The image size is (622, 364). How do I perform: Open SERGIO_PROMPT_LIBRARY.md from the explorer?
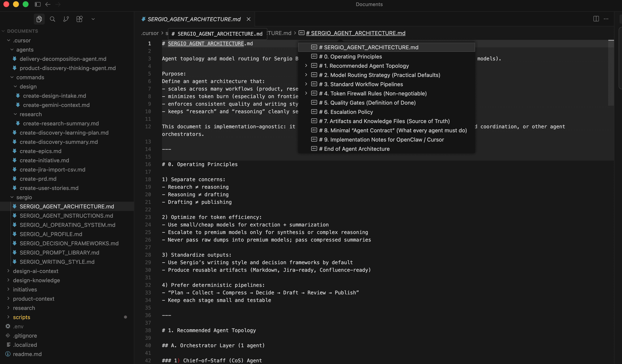click(59, 252)
